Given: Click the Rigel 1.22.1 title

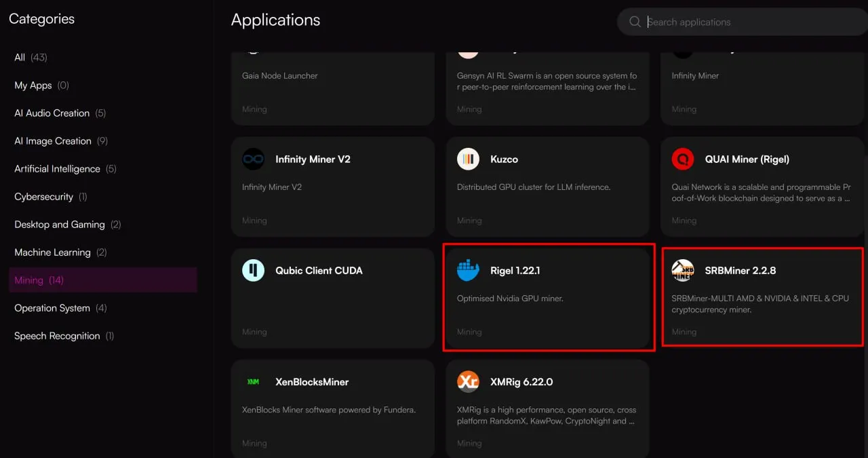Looking at the screenshot, I should [515, 271].
